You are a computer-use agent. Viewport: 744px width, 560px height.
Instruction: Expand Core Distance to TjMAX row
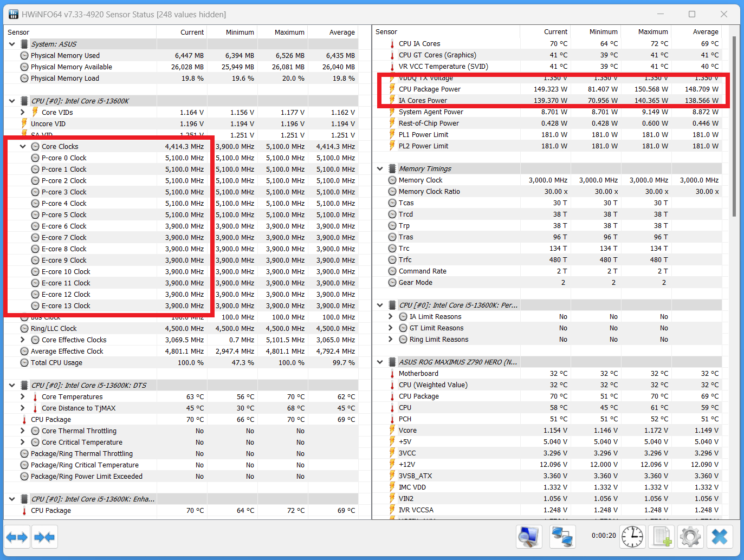coord(23,408)
